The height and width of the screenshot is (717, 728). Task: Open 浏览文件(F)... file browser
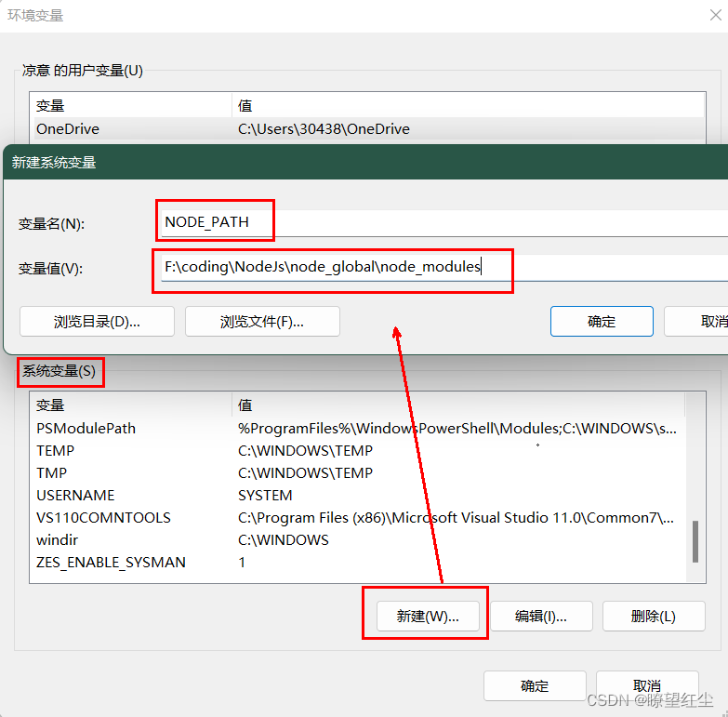pyautogui.click(x=262, y=322)
